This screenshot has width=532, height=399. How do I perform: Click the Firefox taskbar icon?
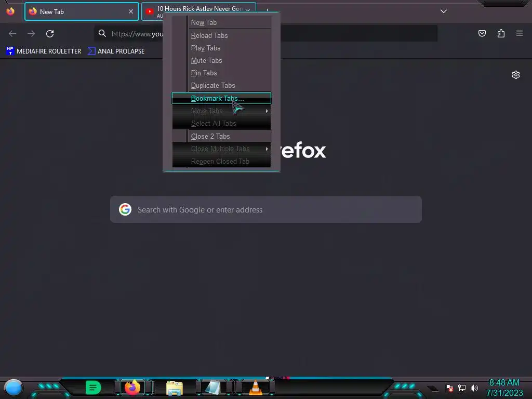pyautogui.click(x=132, y=388)
